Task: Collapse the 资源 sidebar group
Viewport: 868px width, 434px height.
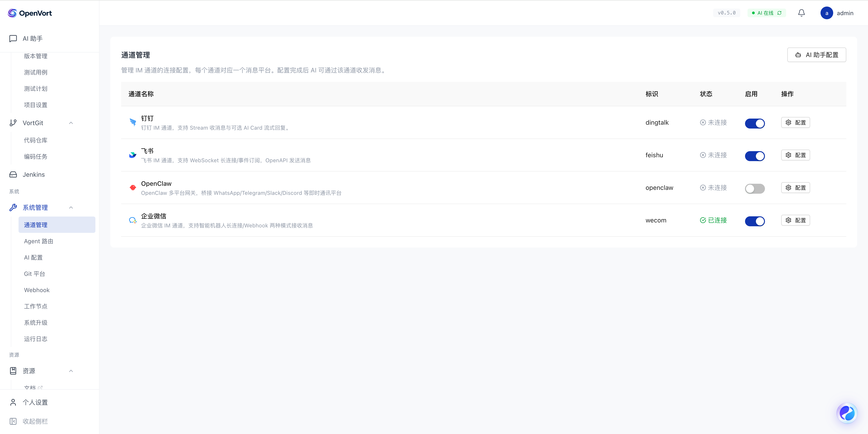Action: pos(71,371)
